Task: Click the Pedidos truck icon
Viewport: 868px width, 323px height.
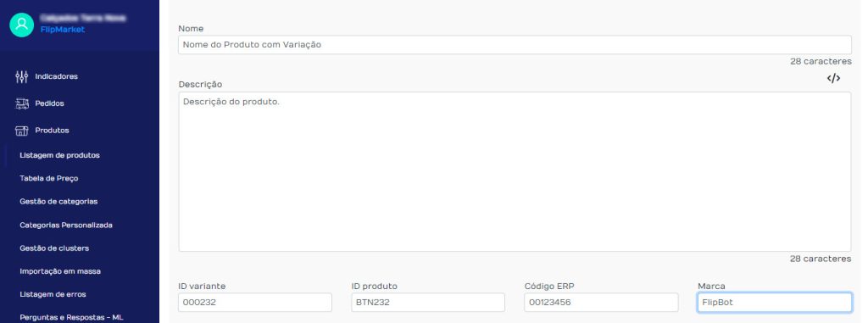Action: click(21, 103)
